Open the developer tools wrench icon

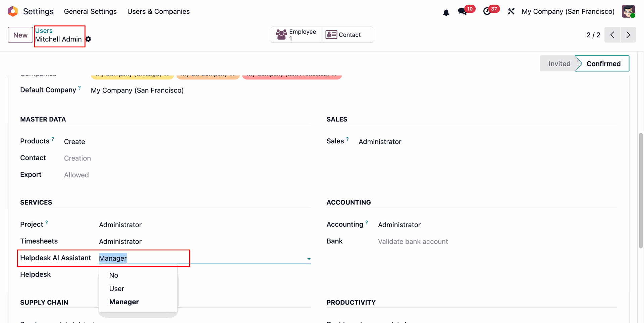pyautogui.click(x=511, y=11)
